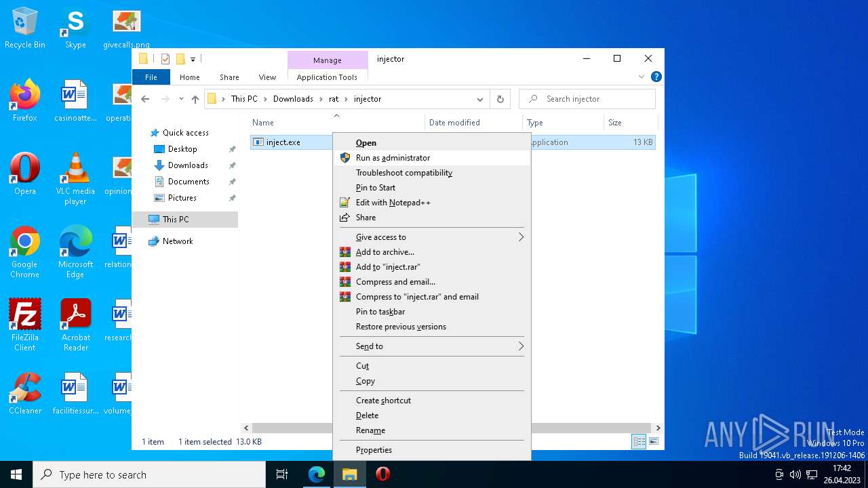Switch to the Share ribbon tab
This screenshot has height=488, width=868.
[x=229, y=77]
